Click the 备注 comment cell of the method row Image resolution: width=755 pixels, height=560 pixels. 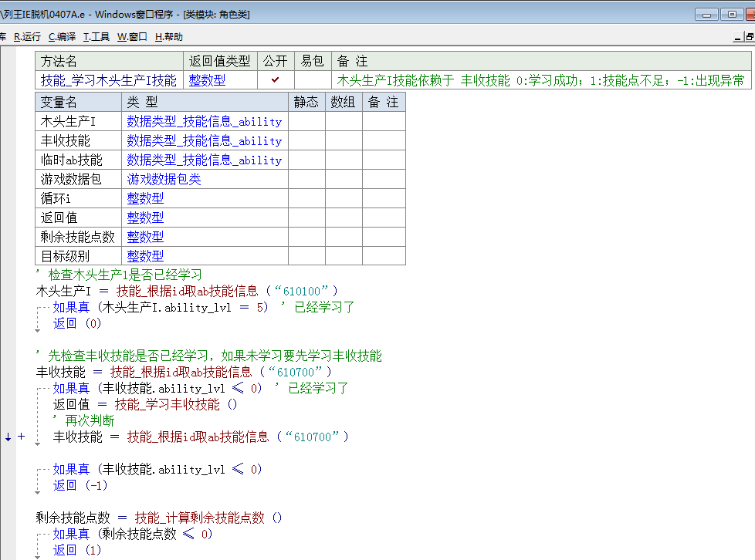[540, 80]
